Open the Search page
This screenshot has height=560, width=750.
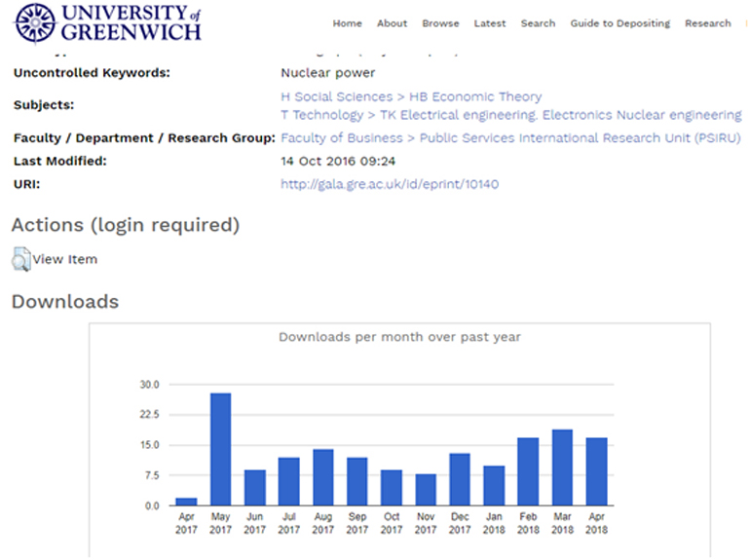pos(538,23)
